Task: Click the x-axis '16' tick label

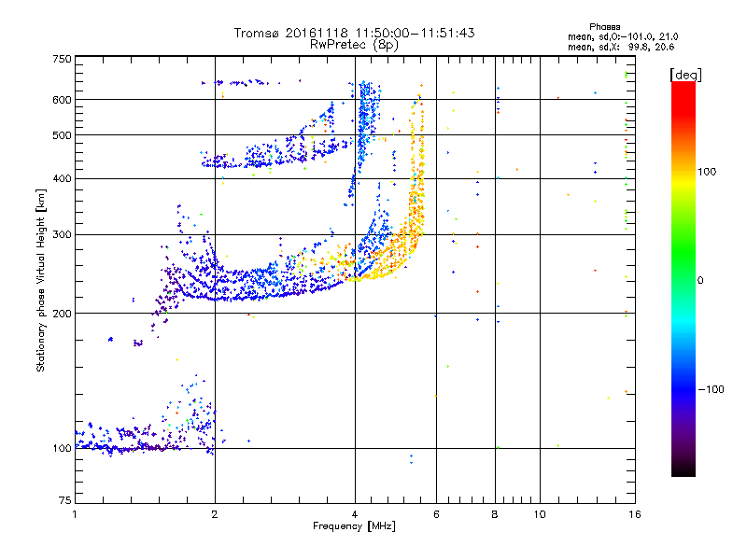Action: pos(635,514)
